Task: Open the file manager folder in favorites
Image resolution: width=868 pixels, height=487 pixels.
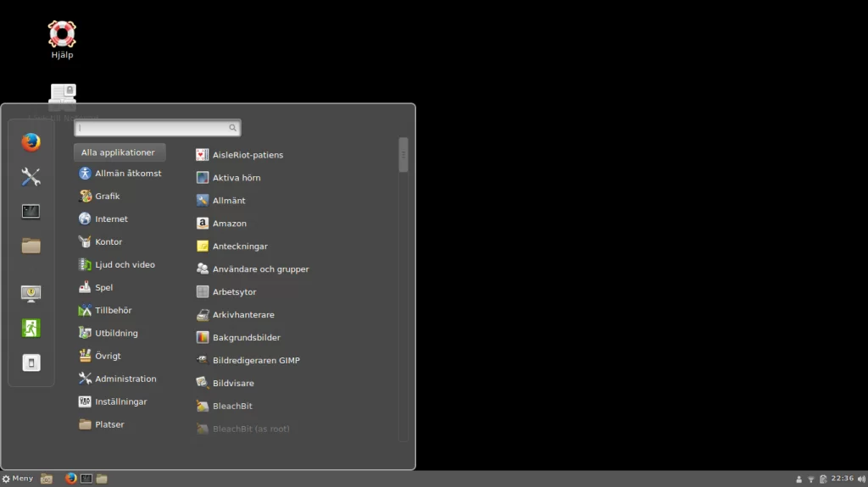Action: point(31,246)
